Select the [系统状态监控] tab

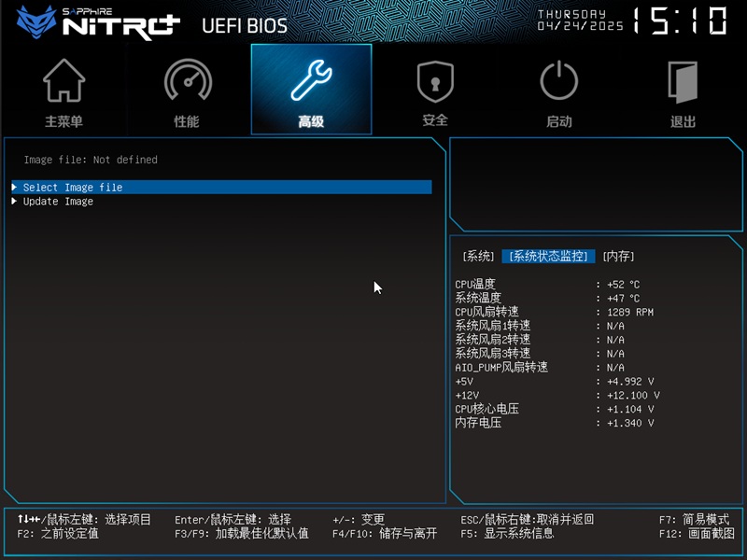(548, 257)
